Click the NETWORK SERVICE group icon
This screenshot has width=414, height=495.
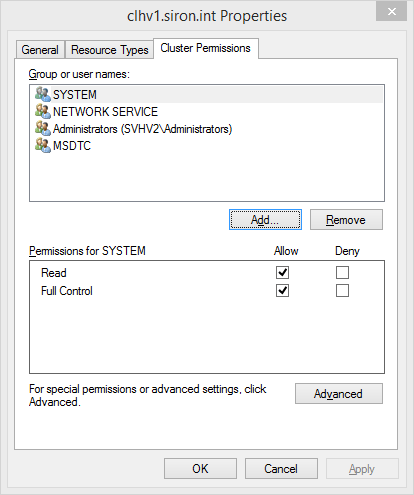click(43, 111)
